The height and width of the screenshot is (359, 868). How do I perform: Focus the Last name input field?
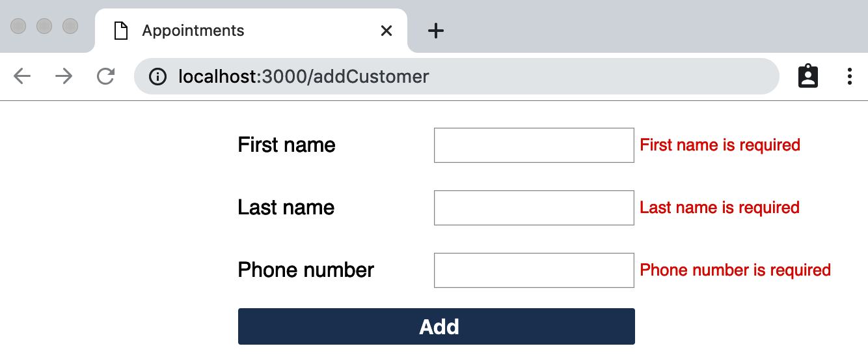534,208
